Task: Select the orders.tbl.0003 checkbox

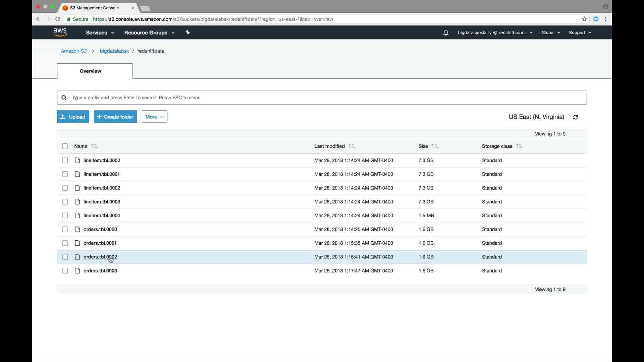Action: pos(65,271)
